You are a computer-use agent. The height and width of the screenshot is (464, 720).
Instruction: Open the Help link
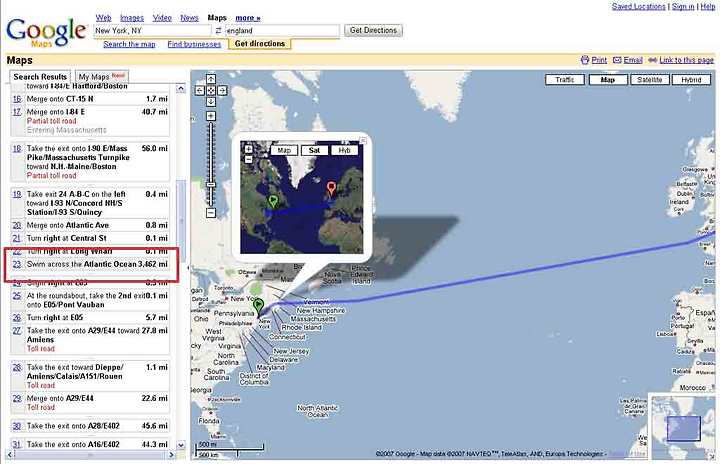click(x=708, y=6)
